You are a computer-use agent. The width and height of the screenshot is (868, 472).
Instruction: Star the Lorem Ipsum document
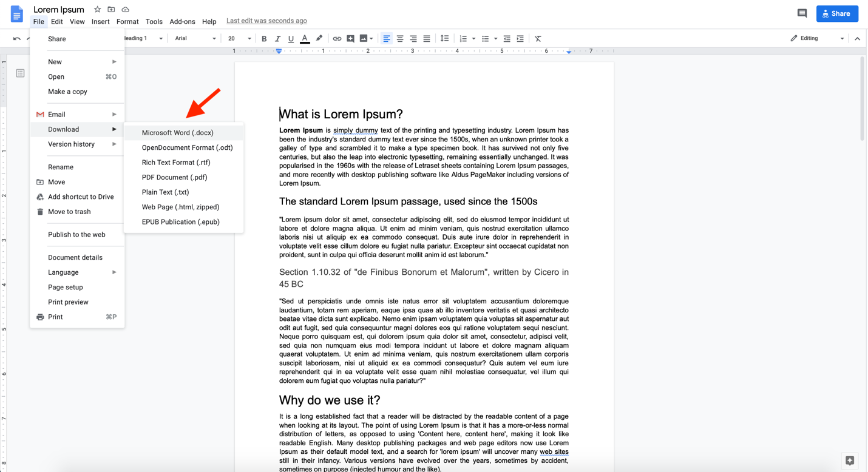coord(97,10)
